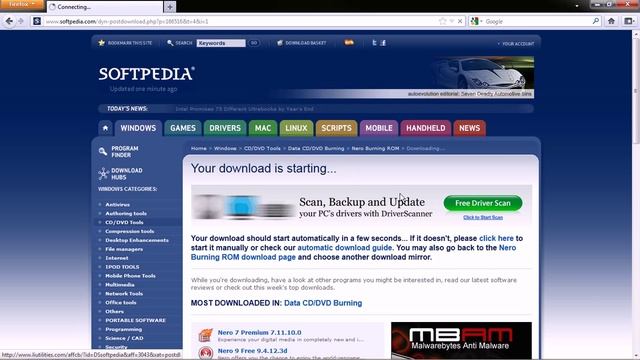Screen dimensions: 640x360
Task: Select the MOBILE tab
Action: click(x=379, y=128)
